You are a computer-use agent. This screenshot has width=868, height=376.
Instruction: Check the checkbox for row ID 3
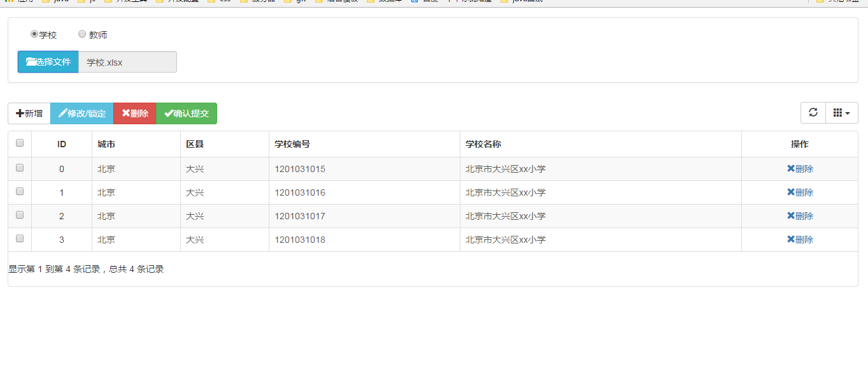[20, 238]
